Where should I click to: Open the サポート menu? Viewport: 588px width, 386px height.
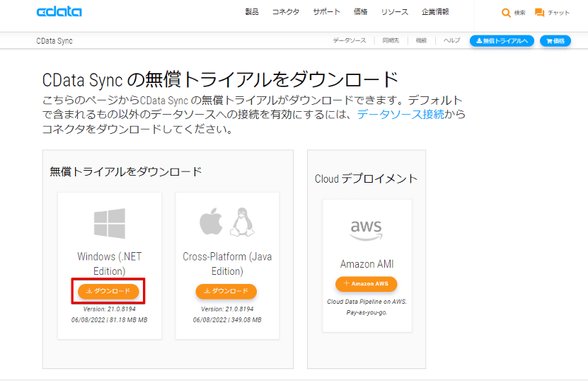[327, 12]
